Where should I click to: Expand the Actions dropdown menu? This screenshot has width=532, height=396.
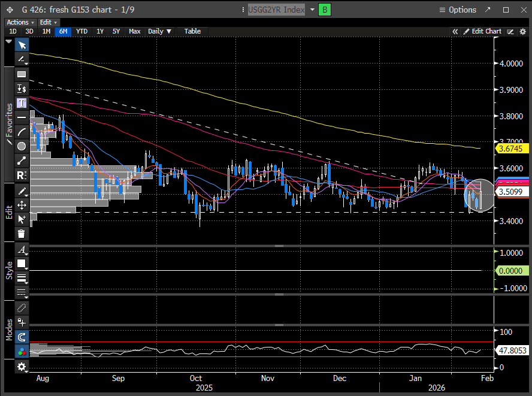click(20, 22)
